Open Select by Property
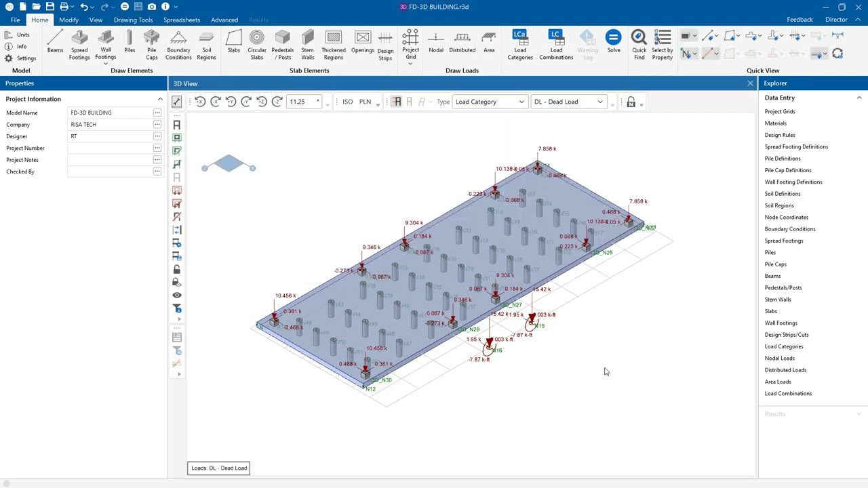868x488 pixels. [x=663, y=45]
